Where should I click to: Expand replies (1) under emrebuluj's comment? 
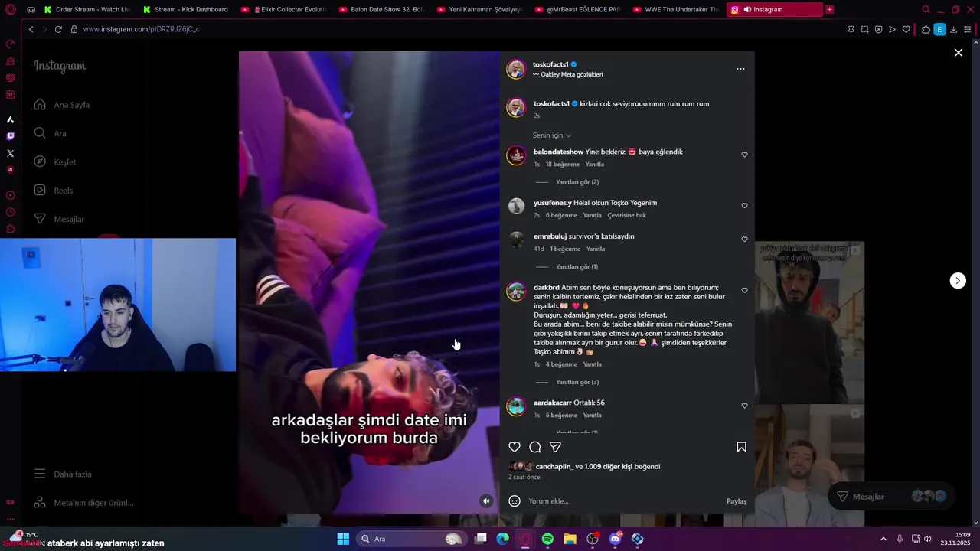pos(577,267)
